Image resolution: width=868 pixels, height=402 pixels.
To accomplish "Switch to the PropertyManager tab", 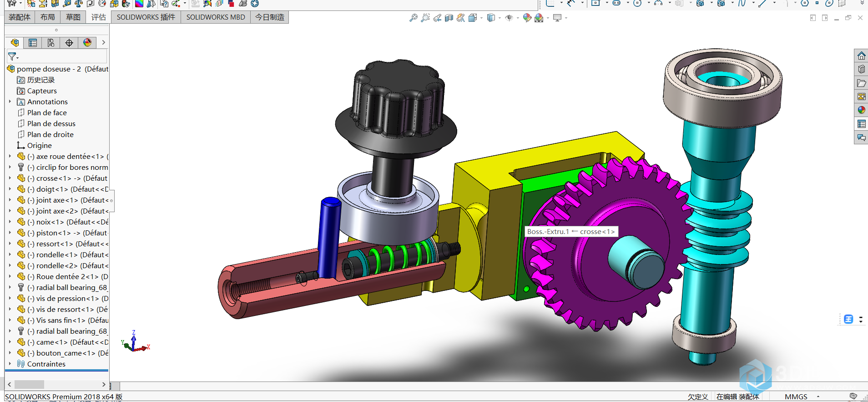I will pyautogui.click(x=33, y=43).
